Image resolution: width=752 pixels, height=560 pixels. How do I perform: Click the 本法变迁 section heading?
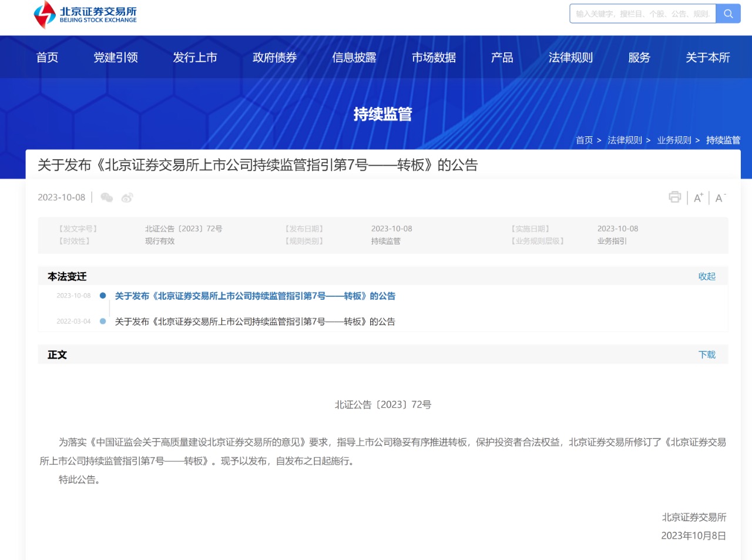(67, 276)
